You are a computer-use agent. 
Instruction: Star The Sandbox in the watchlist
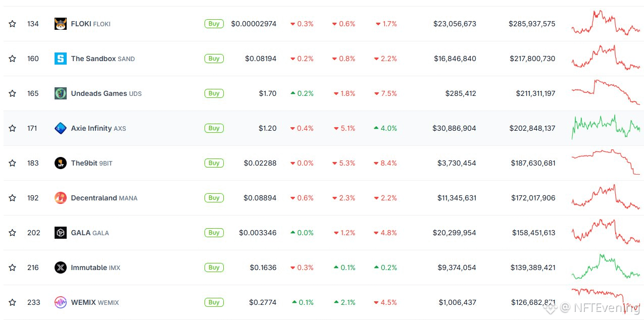pos(12,59)
